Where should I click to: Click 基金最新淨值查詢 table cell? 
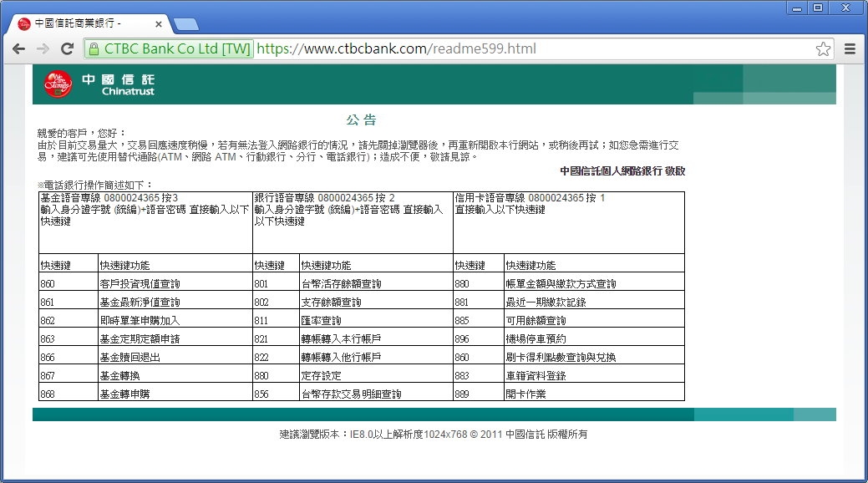click(175, 302)
